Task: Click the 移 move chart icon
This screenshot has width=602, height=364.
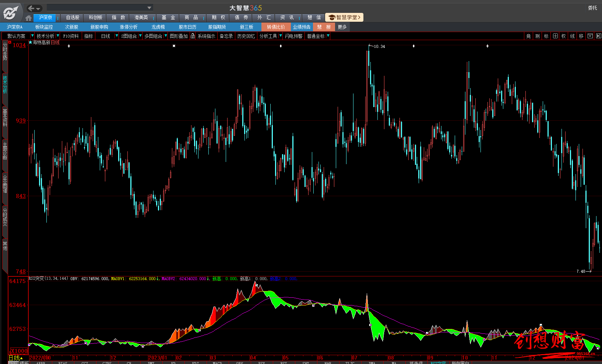Action: pyautogui.click(x=581, y=36)
